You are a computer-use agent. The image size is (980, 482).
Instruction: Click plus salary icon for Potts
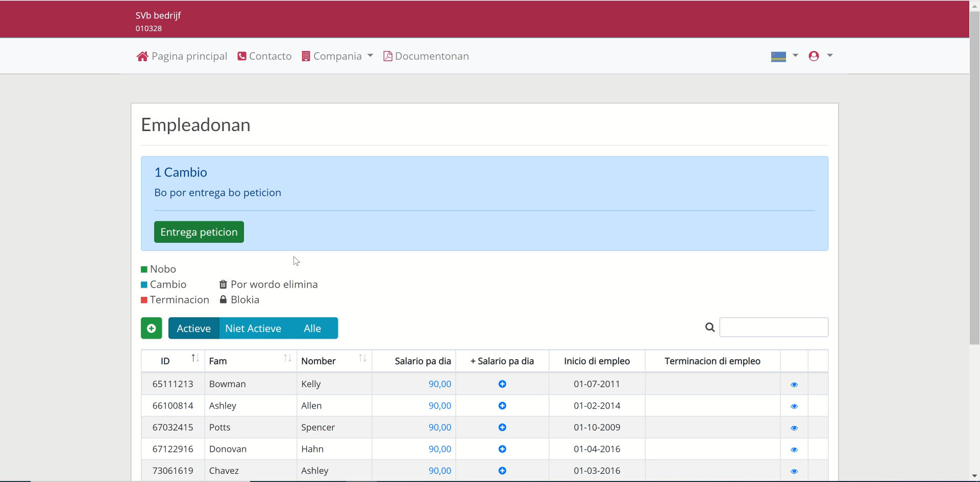click(x=502, y=427)
